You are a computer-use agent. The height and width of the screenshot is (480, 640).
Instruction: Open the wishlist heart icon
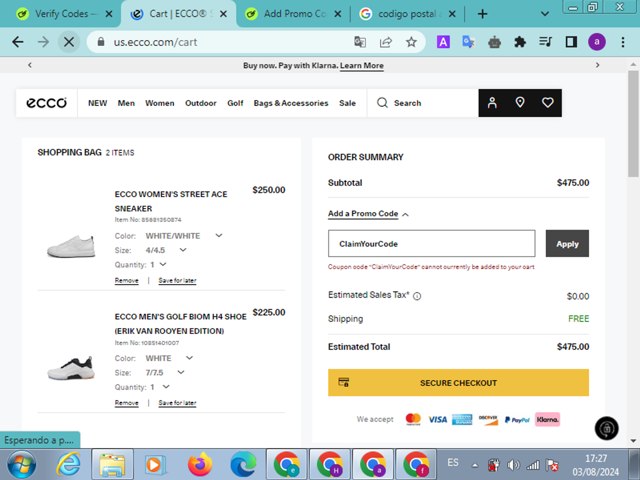(x=547, y=102)
